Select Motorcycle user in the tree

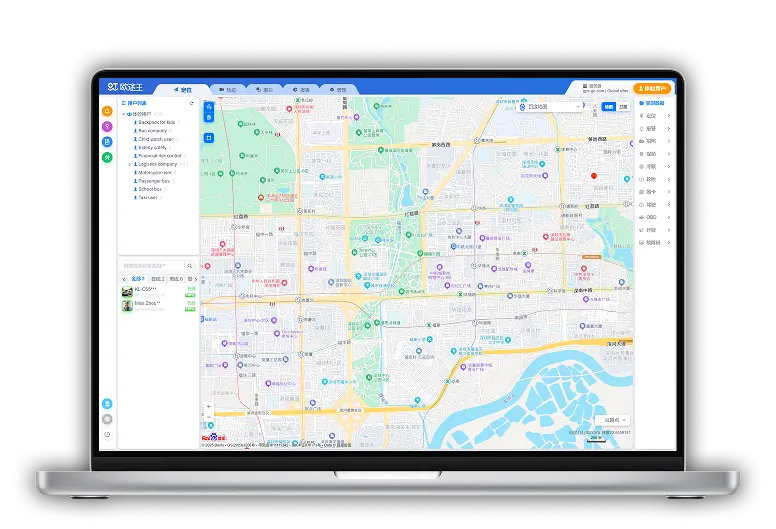(x=155, y=173)
